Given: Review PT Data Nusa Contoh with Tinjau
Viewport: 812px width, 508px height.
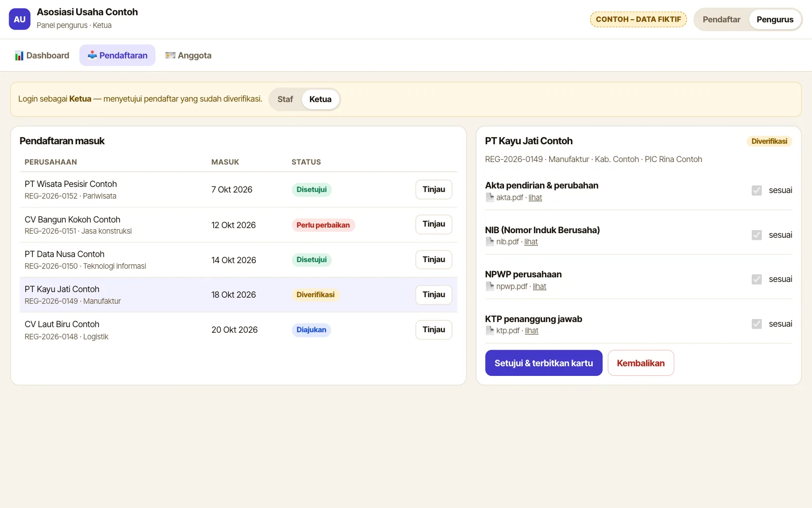Looking at the screenshot, I should click(x=434, y=260).
